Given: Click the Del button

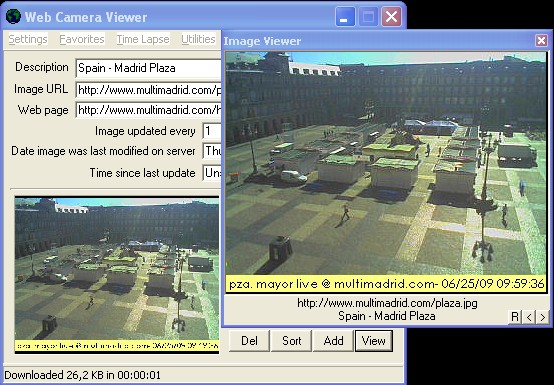Looking at the screenshot, I should [249, 341].
